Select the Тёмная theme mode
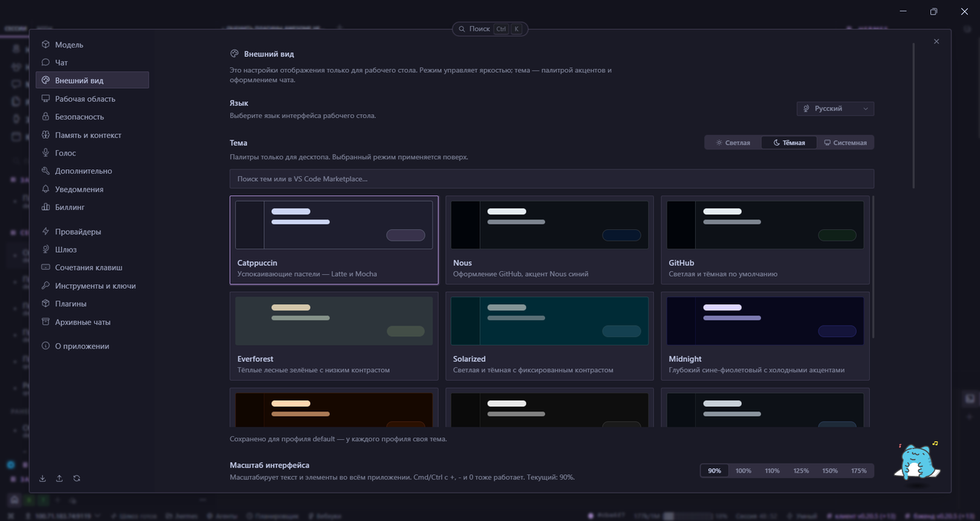Image resolution: width=980 pixels, height=521 pixels. (x=789, y=143)
